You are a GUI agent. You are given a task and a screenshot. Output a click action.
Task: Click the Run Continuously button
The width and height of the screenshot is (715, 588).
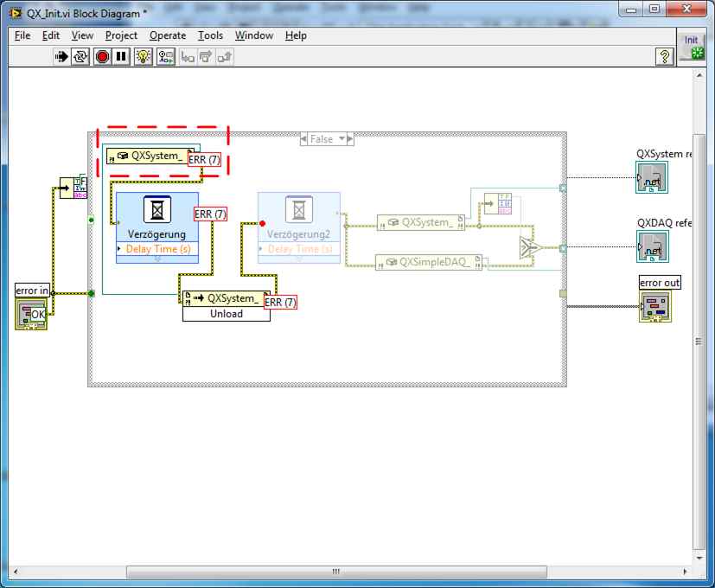80,56
